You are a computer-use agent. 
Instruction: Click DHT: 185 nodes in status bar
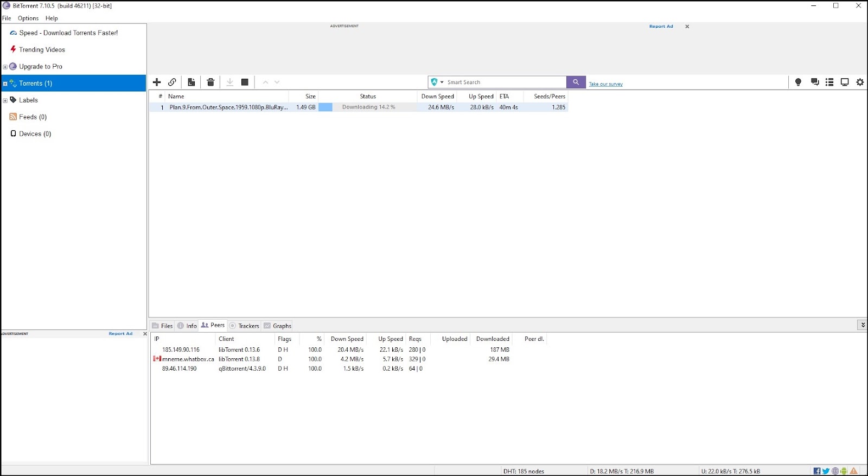(524, 471)
